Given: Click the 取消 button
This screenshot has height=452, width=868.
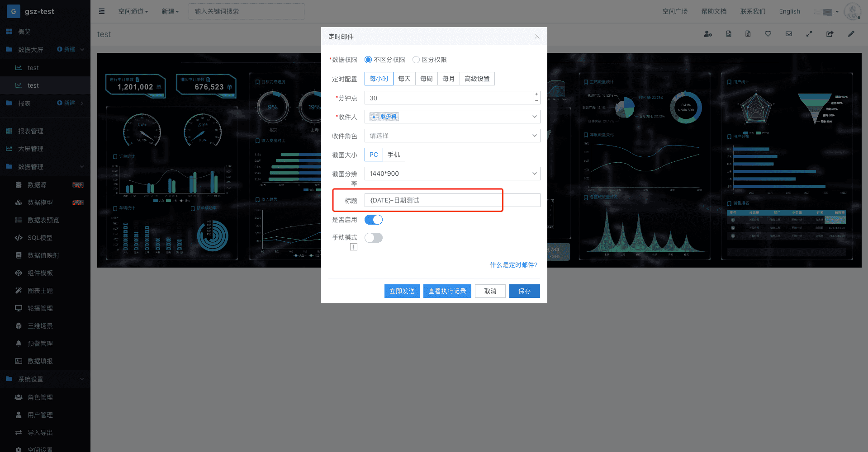Looking at the screenshot, I should pyautogui.click(x=490, y=291).
